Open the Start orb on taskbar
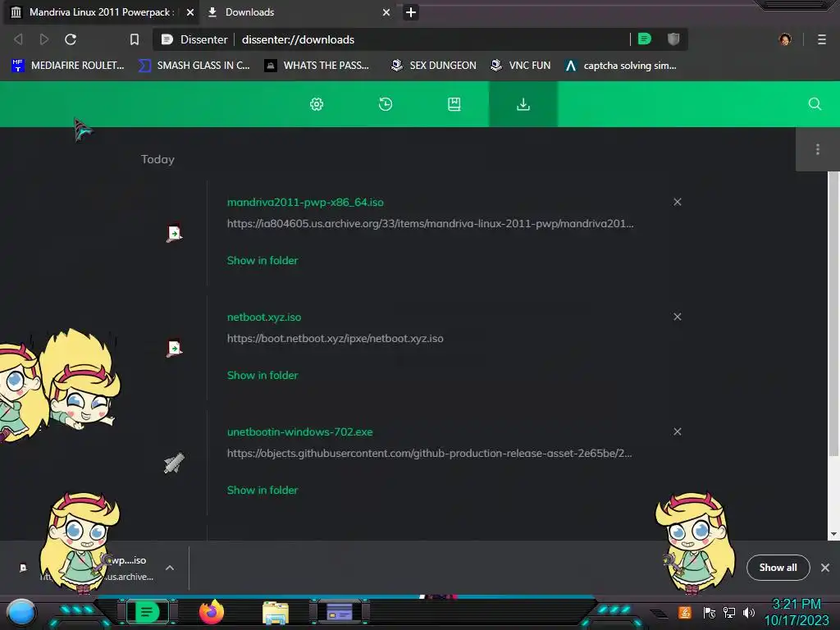 21,613
